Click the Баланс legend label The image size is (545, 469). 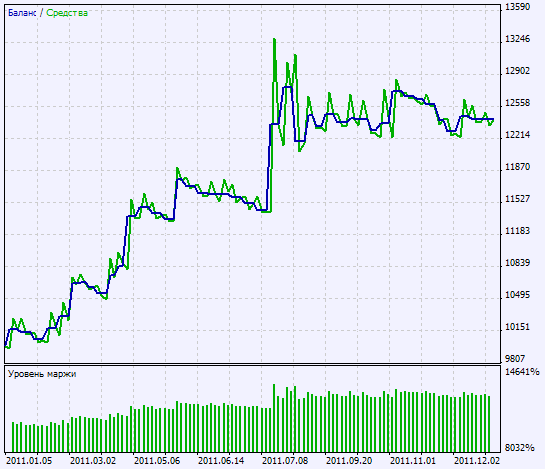(22, 13)
